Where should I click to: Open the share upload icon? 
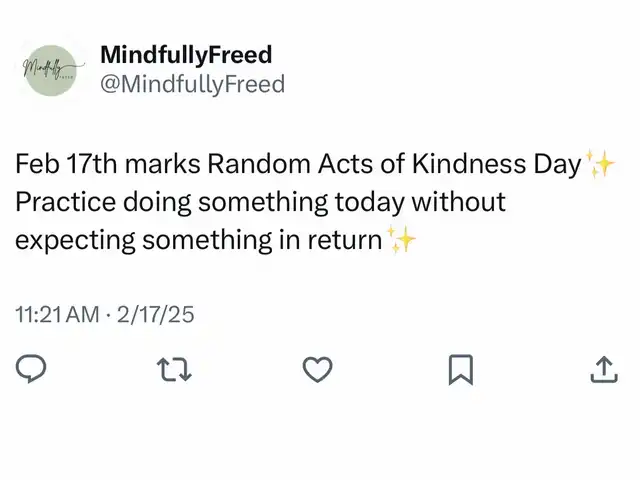click(x=603, y=370)
